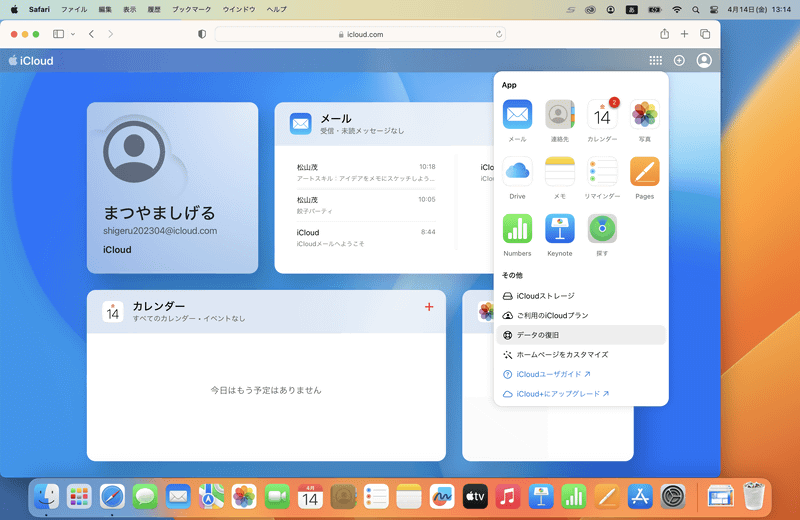The height and width of the screenshot is (520, 800).
Task: Open the Calendar app icon with badge
Action: point(602,114)
